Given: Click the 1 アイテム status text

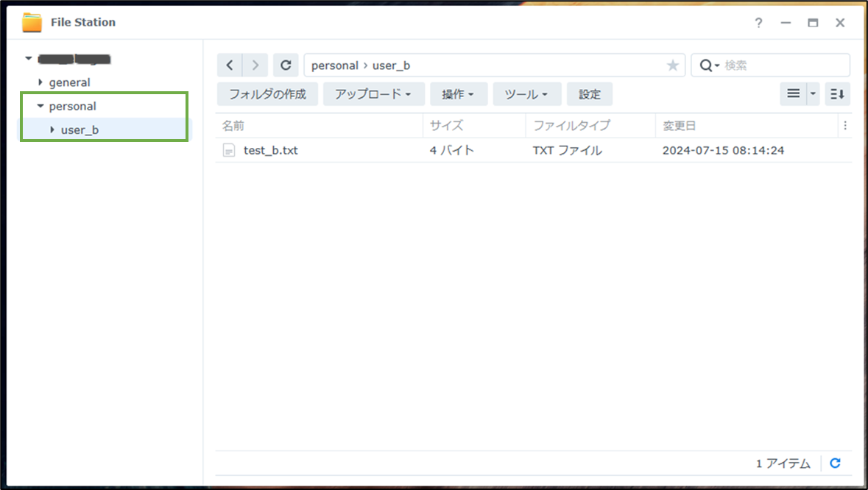Looking at the screenshot, I should pyautogui.click(x=783, y=464).
